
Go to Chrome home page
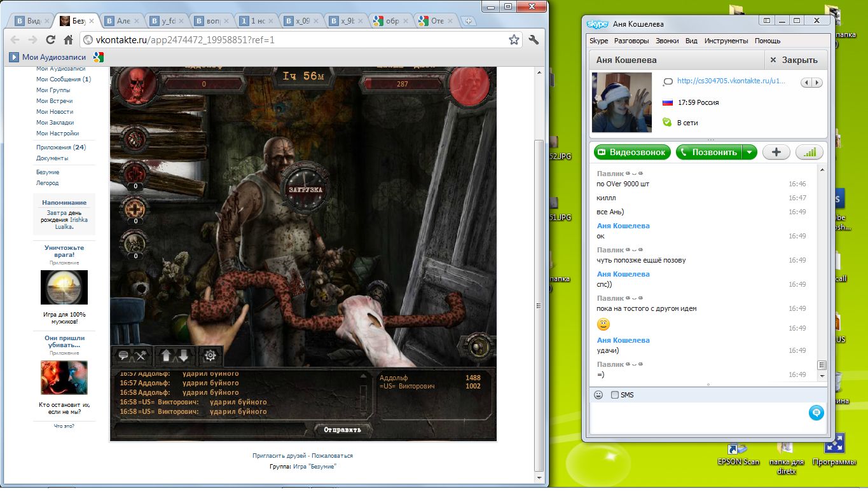pos(69,40)
